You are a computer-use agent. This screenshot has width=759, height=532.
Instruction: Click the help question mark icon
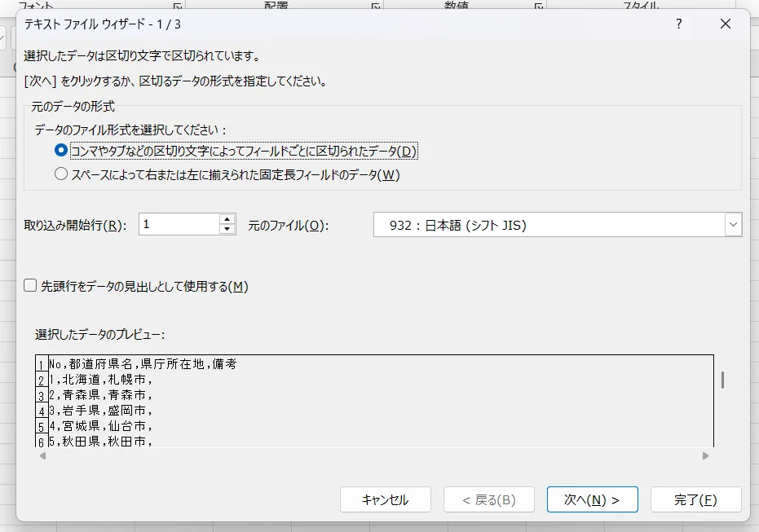click(678, 24)
